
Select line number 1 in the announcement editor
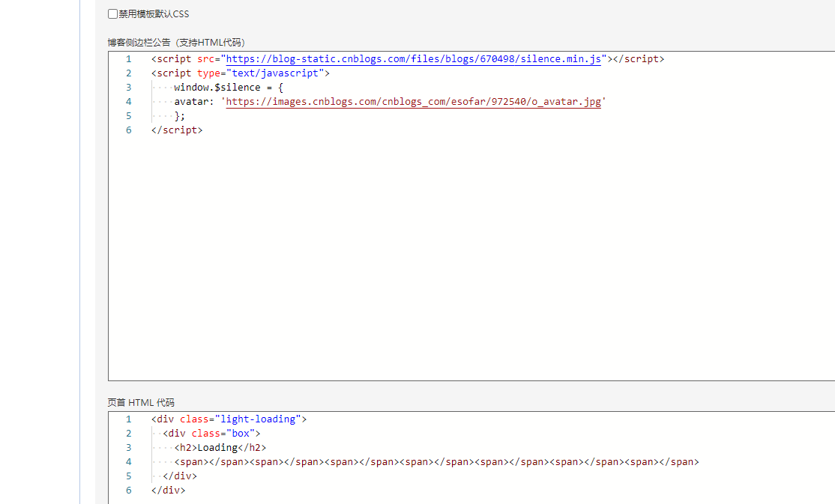[x=128, y=58]
